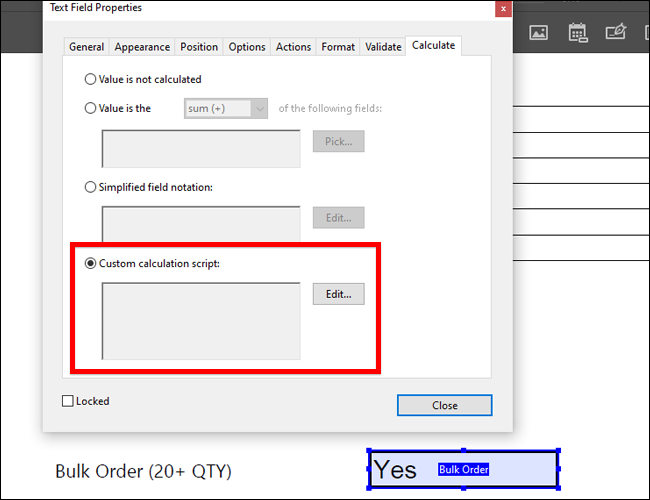Viewport: 650px width, 500px height.
Task: Open the Actions tab
Action: (x=293, y=47)
